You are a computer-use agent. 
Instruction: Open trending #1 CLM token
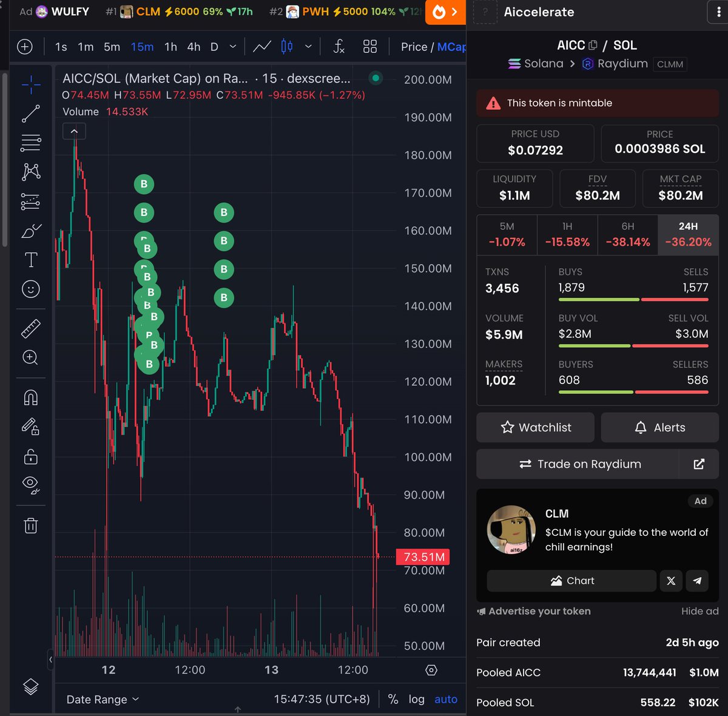(179, 12)
